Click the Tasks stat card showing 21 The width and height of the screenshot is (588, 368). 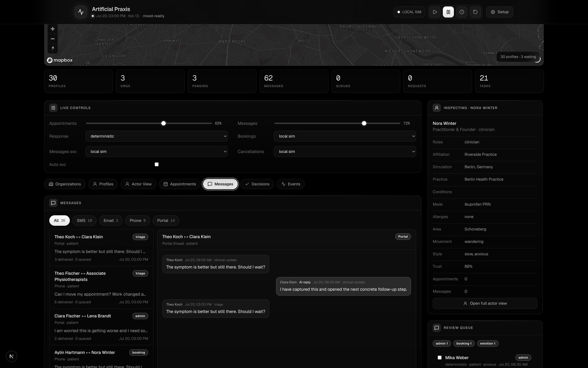(509, 81)
